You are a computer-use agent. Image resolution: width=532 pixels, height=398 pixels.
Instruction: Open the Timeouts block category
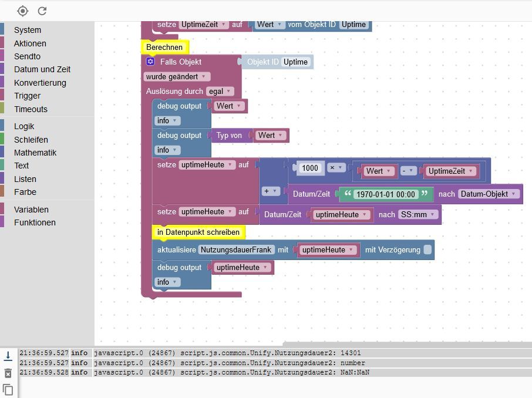pos(31,109)
